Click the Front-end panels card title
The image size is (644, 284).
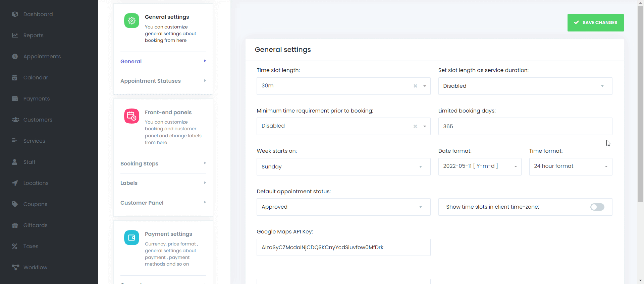pos(168,112)
